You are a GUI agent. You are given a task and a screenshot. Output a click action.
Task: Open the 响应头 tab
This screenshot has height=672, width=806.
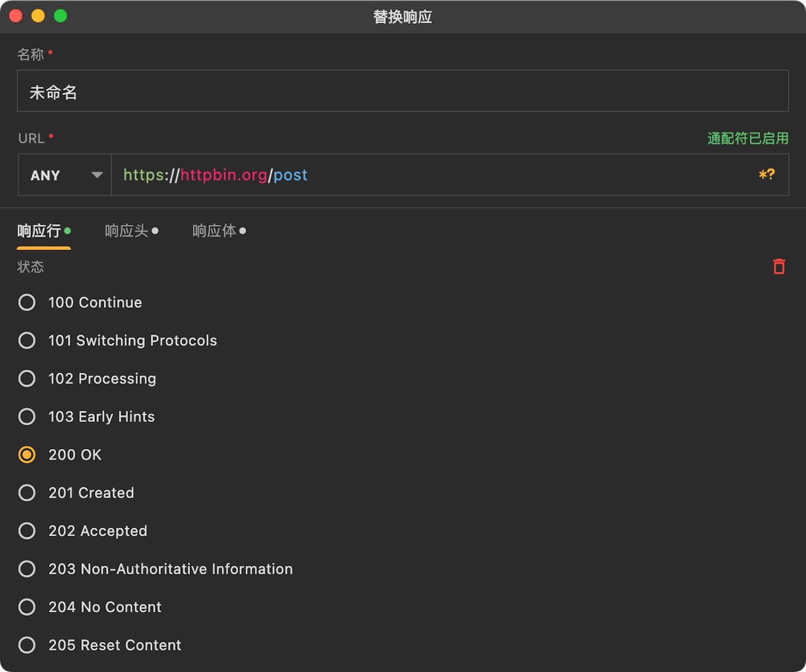[132, 231]
